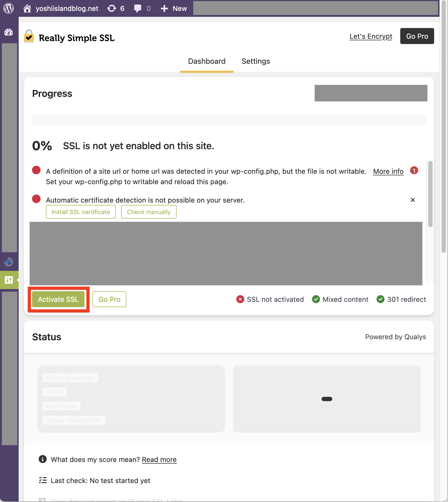448x502 pixels.
Task: Click the 'Progress' panel heading
Action: click(52, 94)
